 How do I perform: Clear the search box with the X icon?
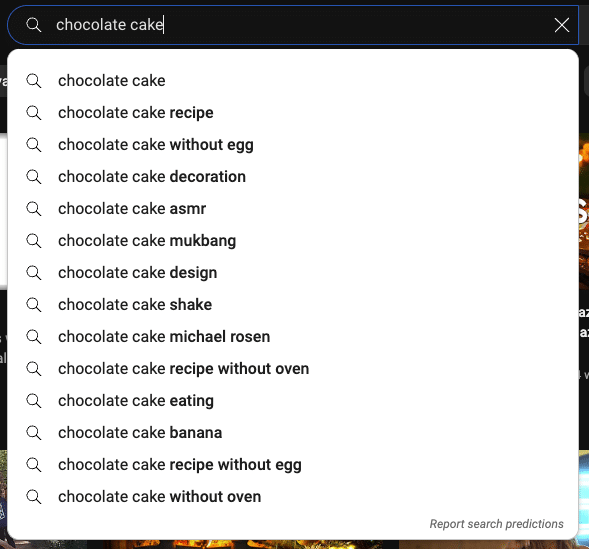tap(562, 25)
